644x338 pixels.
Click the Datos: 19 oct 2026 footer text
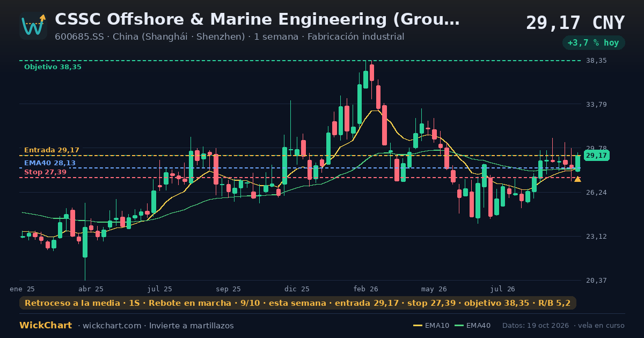[537, 326]
